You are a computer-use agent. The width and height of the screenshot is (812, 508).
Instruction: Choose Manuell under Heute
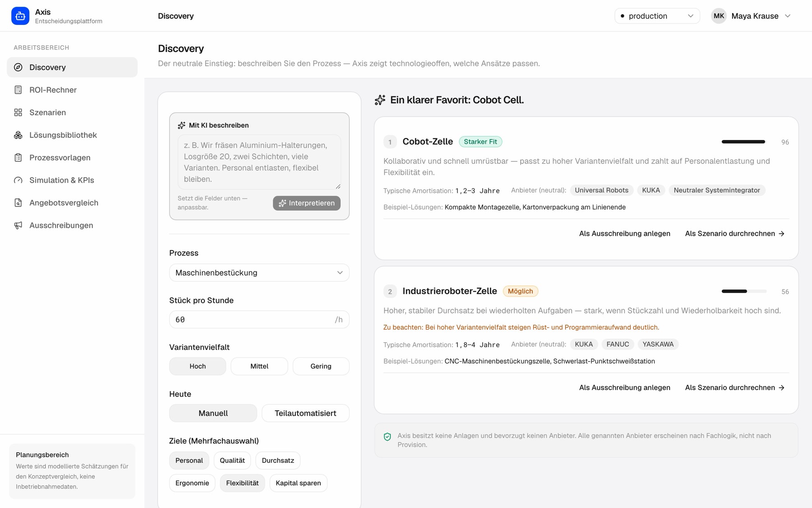[x=213, y=413]
